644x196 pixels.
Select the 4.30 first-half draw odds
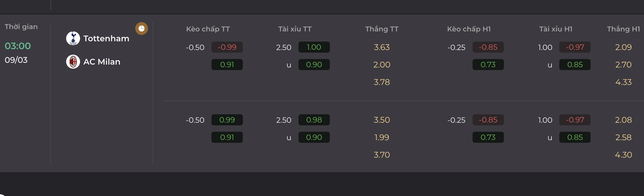click(623, 155)
